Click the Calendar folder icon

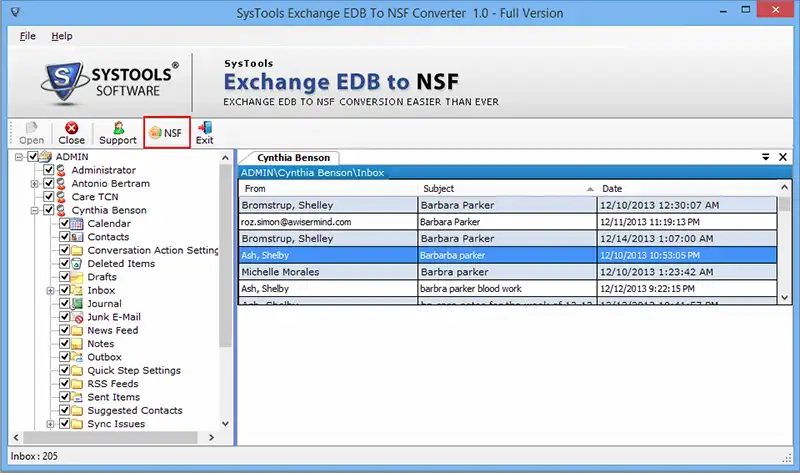(x=77, y=223)
